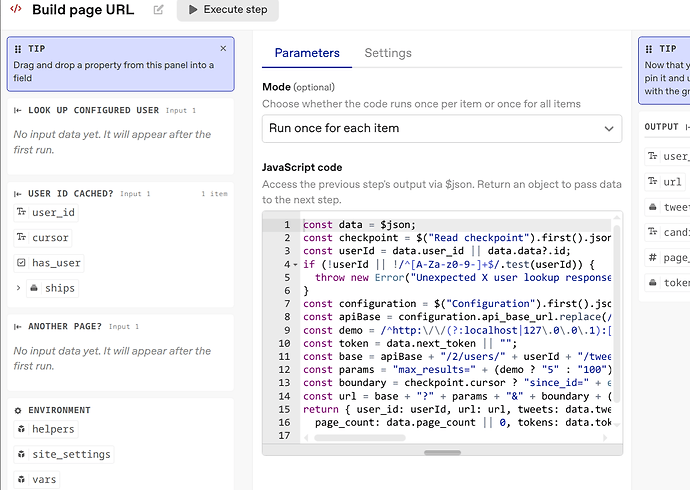Click the cube icon next to helpers
Screen dimensions: 690x490
21,429
